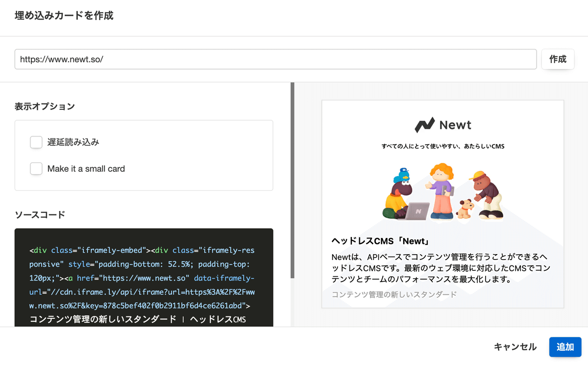The height and width of the screenshot is (365, 588).
Task: Click the 埋め込みカードを作成 dialog title
Action: pos(64,16)
